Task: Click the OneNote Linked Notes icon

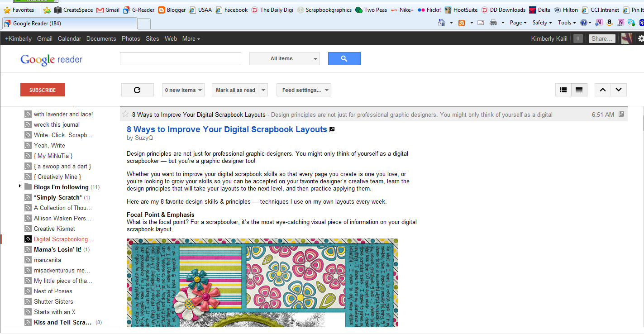Action: click(x=620, y=23)
